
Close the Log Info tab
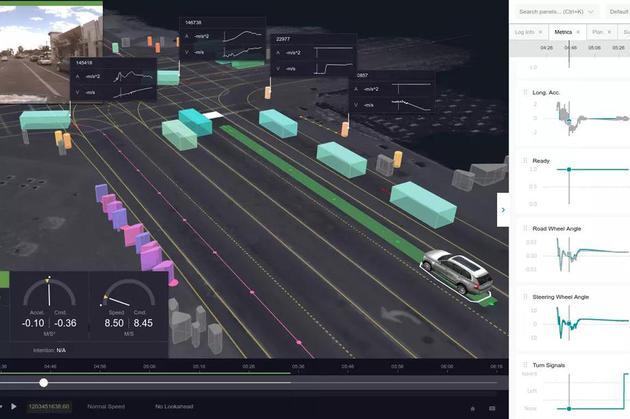539,33
